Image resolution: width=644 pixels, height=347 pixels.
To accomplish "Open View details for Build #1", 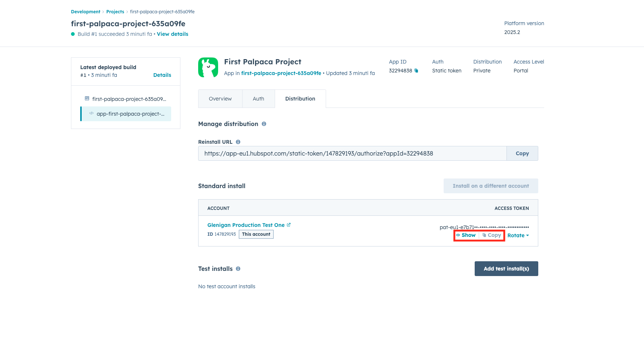I will coord(172,34).
